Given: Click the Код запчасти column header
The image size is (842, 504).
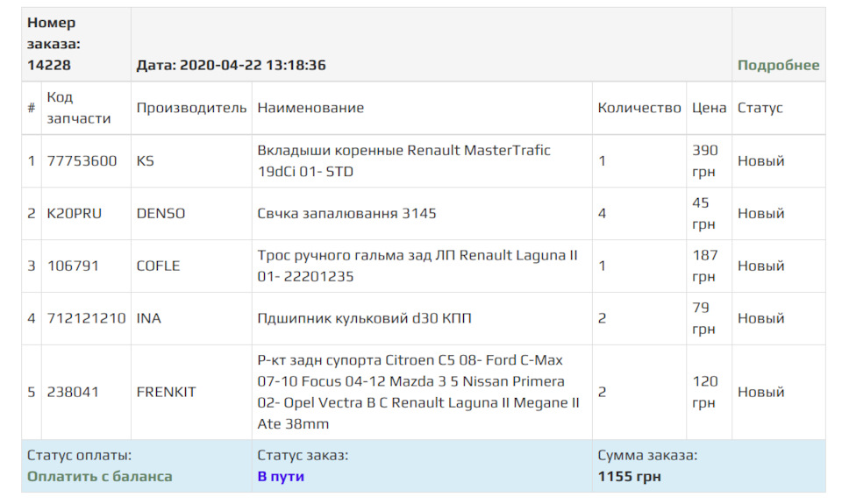Looking at the screenshot, I should coord(78,108).
